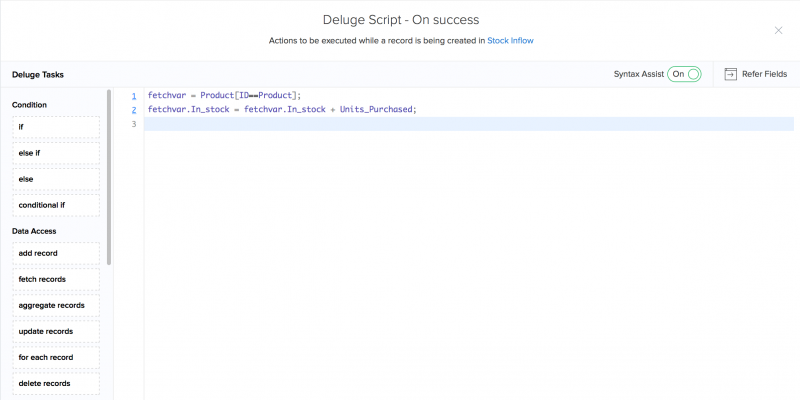Viewport: 800px width, 400px height.
Task: Pick the 'aggregate records' task
Action: tap(56, 305)
